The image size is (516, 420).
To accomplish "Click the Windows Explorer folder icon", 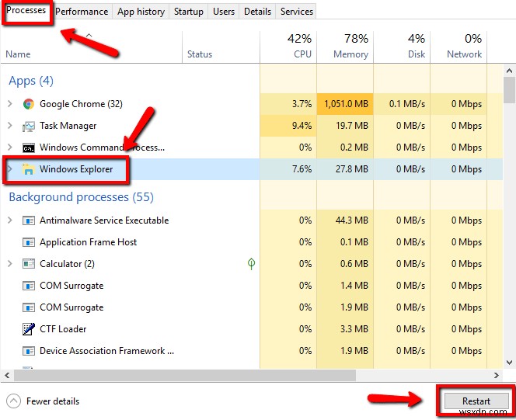I will tap(28, 169).
